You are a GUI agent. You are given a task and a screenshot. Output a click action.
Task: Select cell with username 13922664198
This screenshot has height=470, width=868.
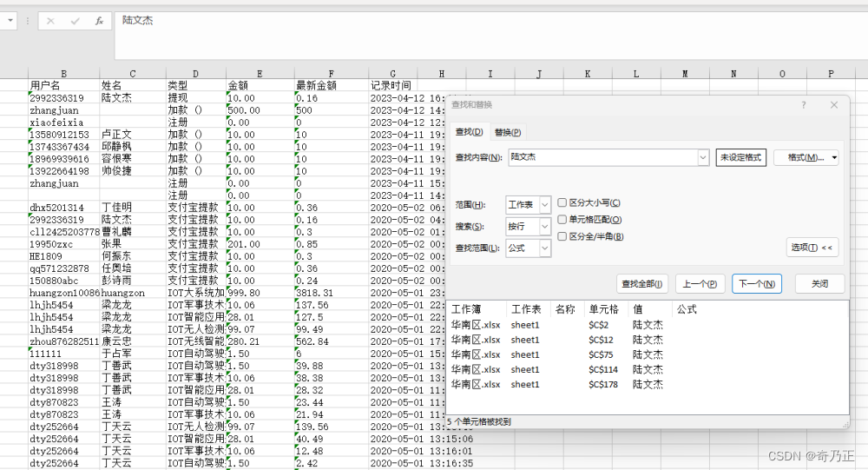(63, 171)
